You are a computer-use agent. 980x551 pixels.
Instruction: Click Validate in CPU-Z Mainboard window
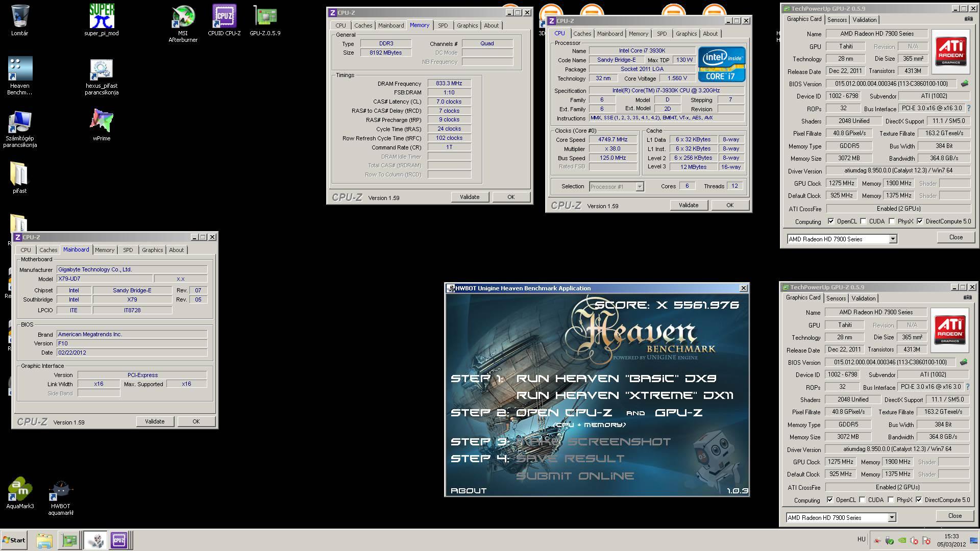[x=155, y=421]
